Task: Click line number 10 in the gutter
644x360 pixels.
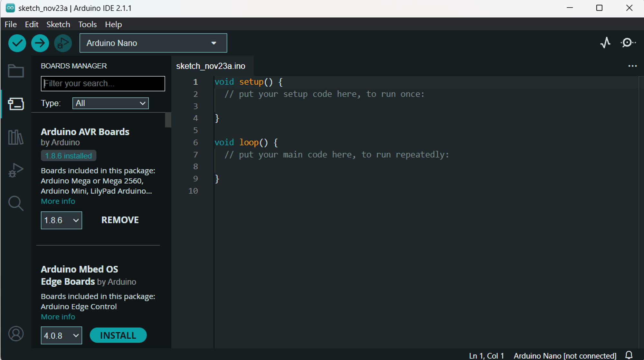Action: pos(193,191)
